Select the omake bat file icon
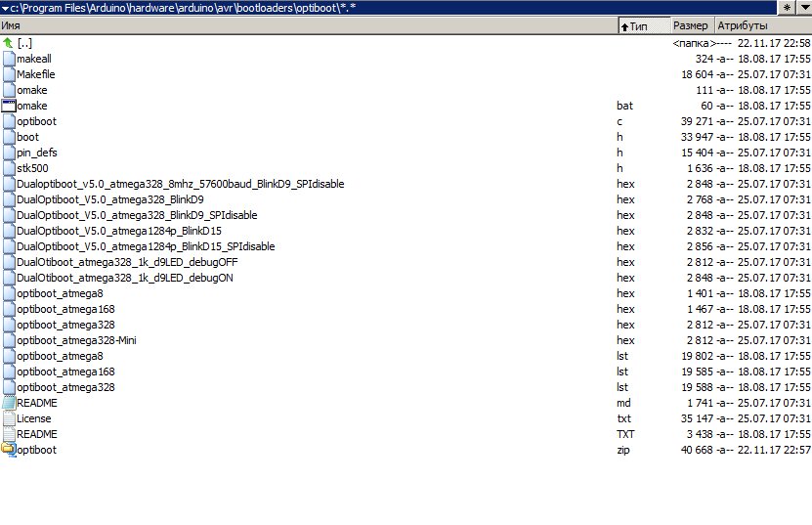The image size is (812, 525). click(x=9, y=106)
